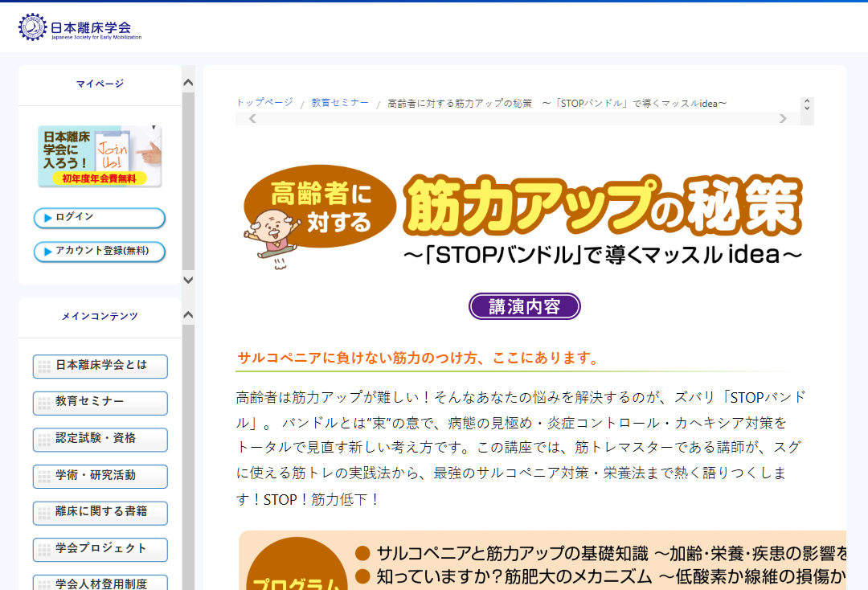Screen dimensions: 868x590
Task: Click the grid icon beside 離床に関する書籍
Action: point(44,514)
